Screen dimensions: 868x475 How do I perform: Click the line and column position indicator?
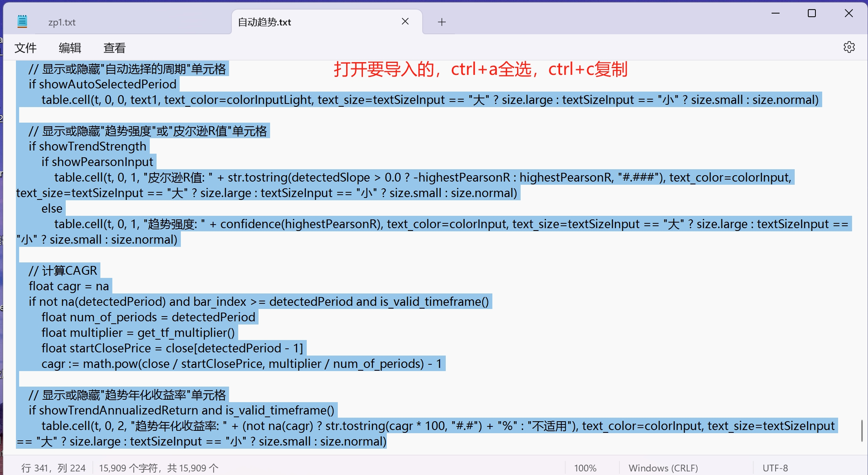53,468
